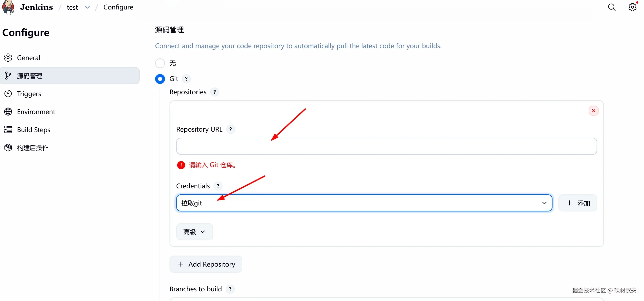This screenshot has height=301, width=644.
Task: Show help for Credentials field
Action: click(x=218, y=186)
